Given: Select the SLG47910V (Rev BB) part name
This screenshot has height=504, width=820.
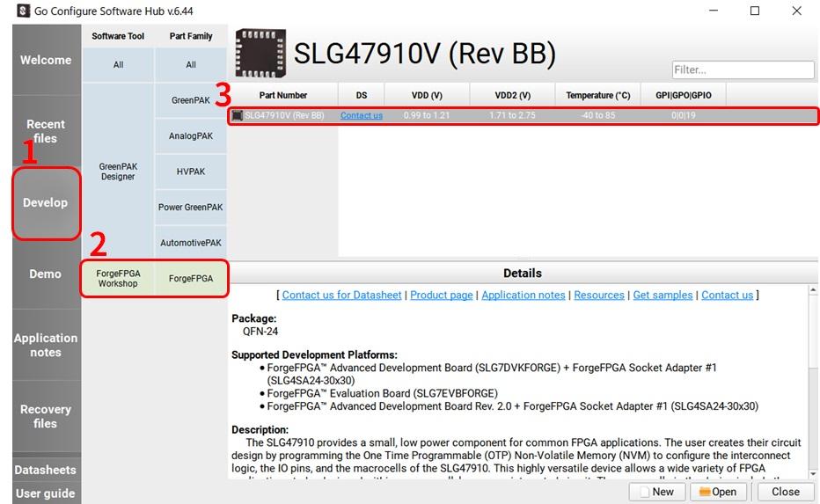Looking at the screenshot, I should 284,115.
